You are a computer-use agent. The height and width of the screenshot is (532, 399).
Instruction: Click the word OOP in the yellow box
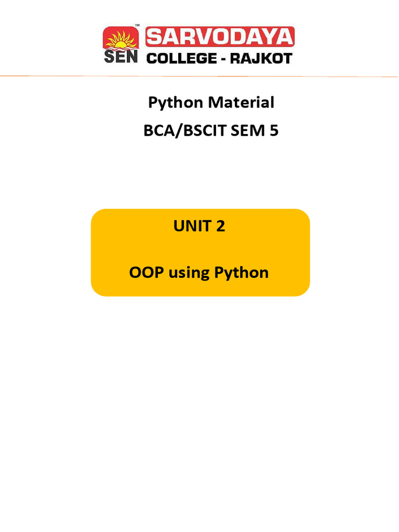click(144, 272)
